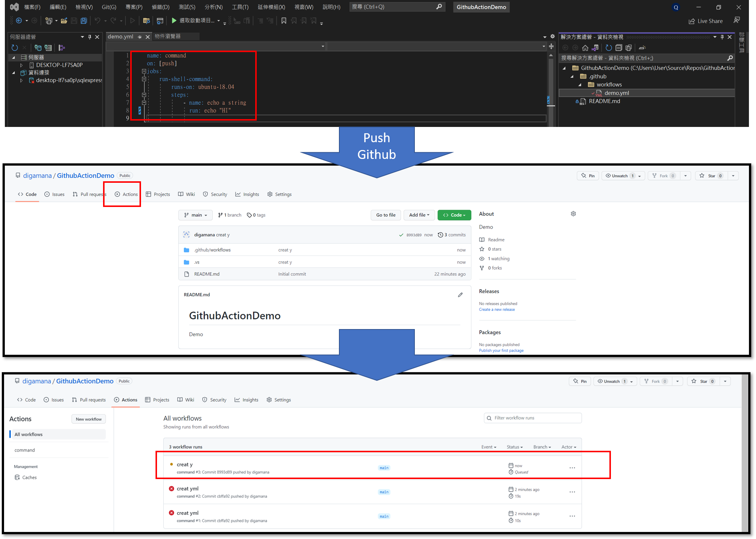Screen dimensions: 756x539
Task: Click Save All icon in toolbar
Action: tap(84, 21)
